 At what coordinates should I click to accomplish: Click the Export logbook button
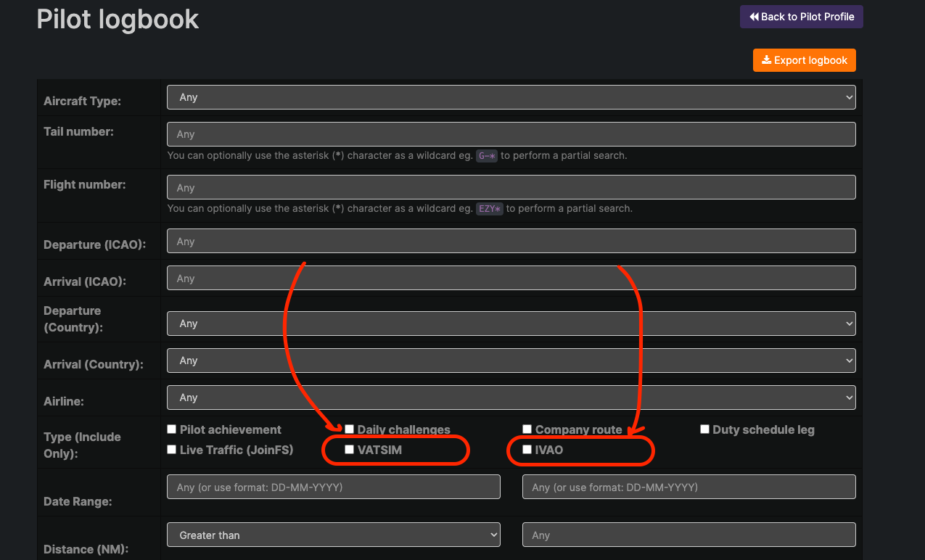804,60
